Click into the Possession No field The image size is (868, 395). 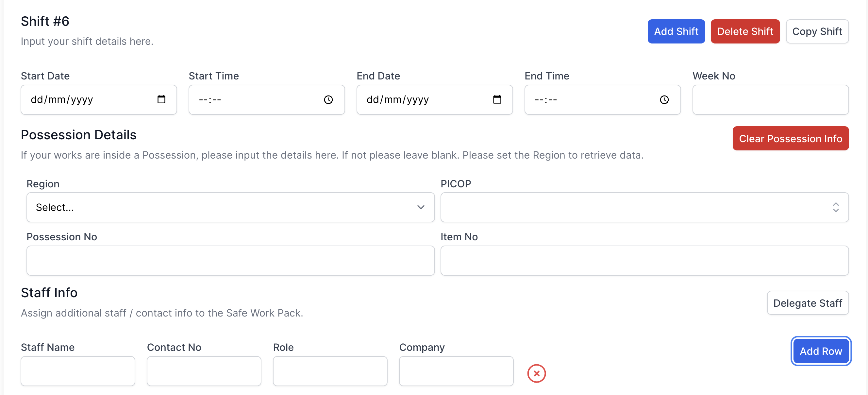(x=230, y=261)
